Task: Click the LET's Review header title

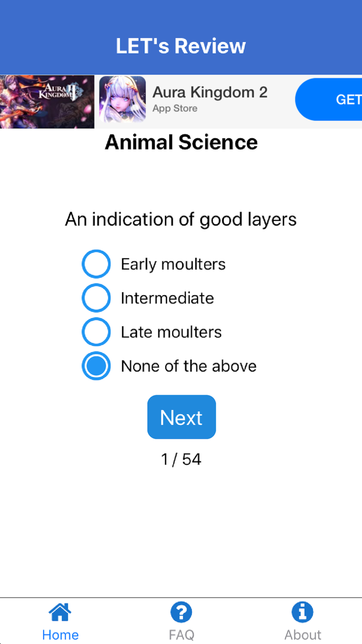Action: [x=181, y=46]
